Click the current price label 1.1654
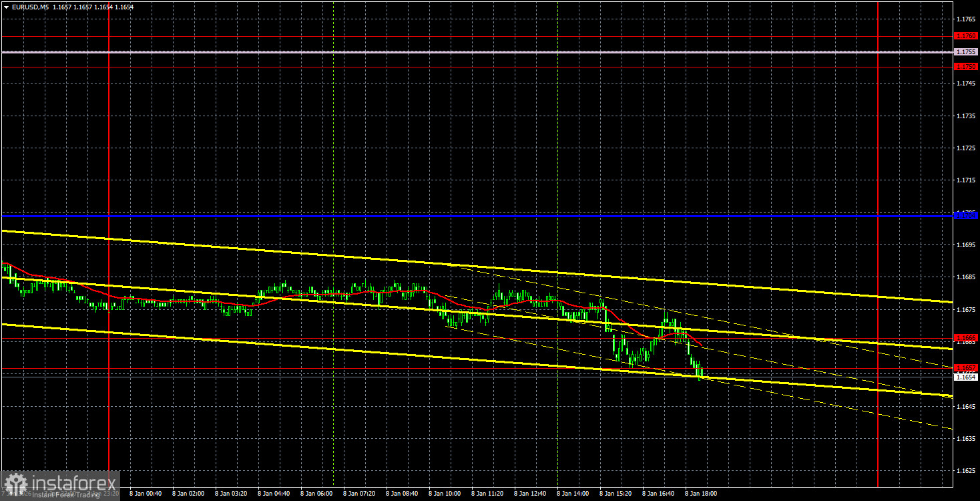Viewport: 980px width, 501px height. pos(966,377)
